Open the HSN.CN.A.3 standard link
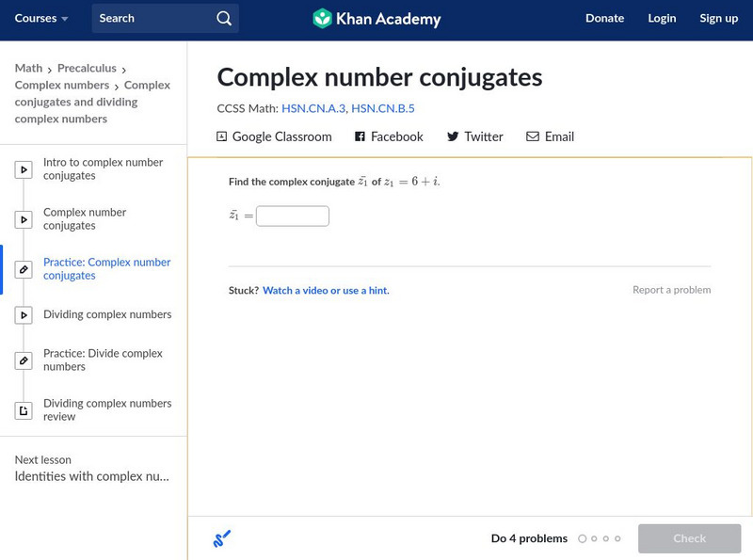 coord(312,108)
